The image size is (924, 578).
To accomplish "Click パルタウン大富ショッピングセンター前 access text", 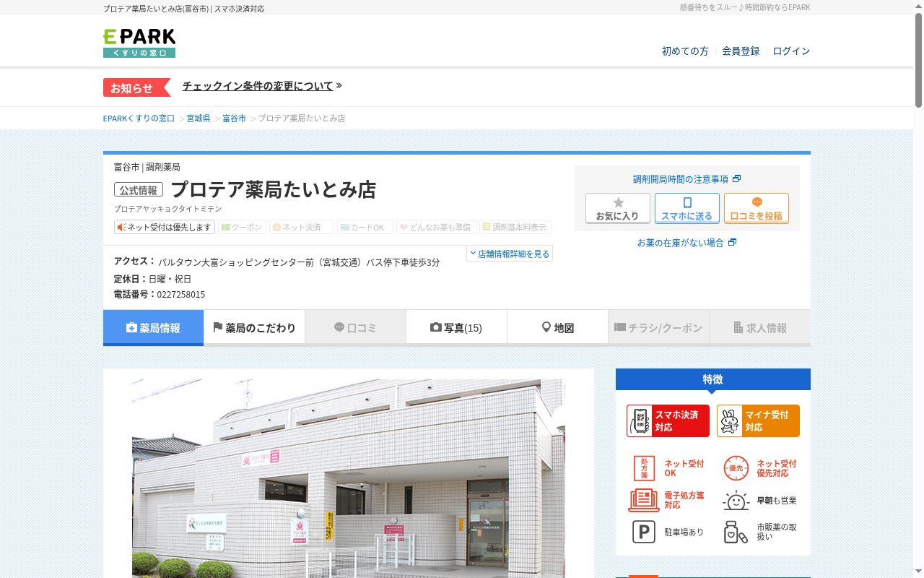I will [x=299, y=262].
